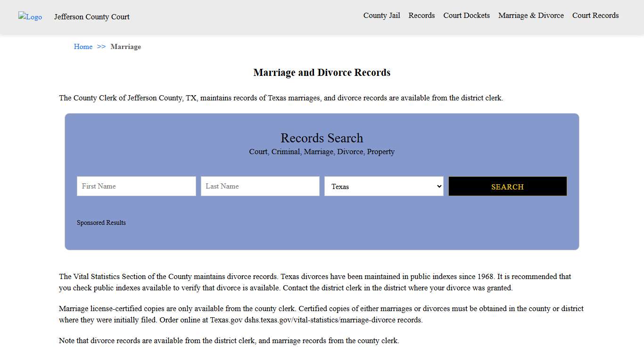This screenshot has height=362, width=644.
Task: Open the Records navigation item
Action: point(421,16)
